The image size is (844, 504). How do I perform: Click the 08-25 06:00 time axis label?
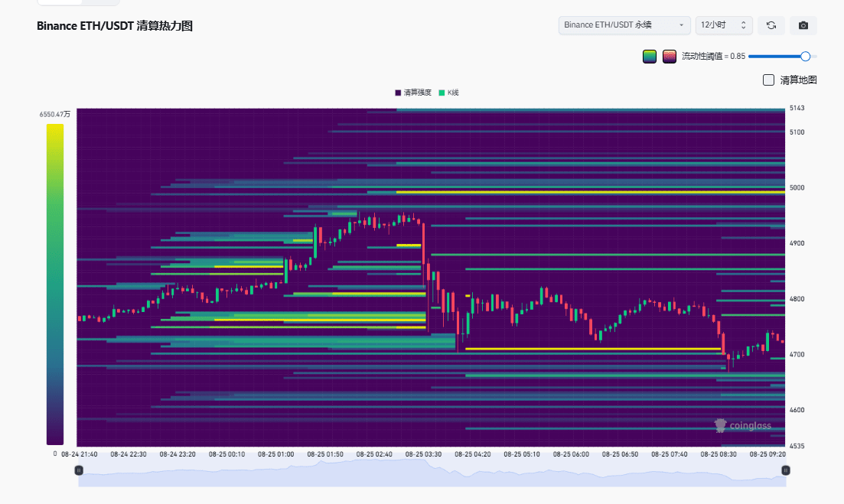[571, 454]
